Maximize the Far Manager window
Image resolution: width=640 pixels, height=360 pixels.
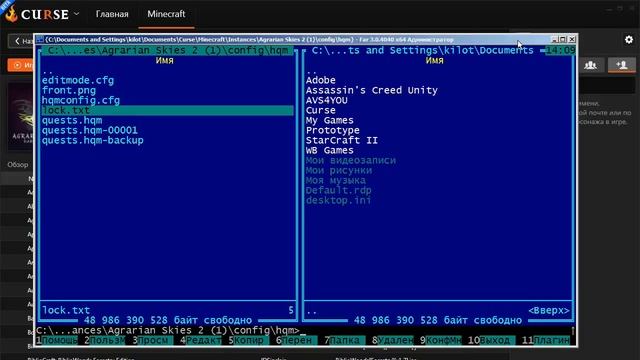563,40
